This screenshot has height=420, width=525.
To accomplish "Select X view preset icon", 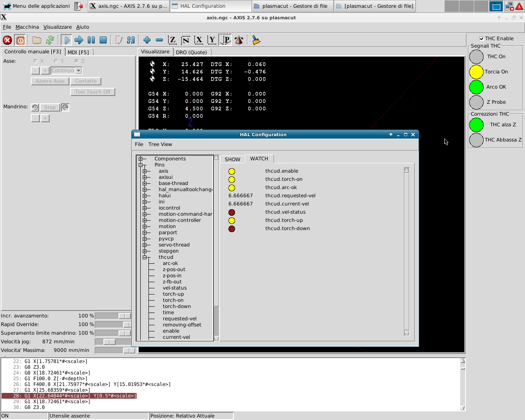I will pos(199,40).
